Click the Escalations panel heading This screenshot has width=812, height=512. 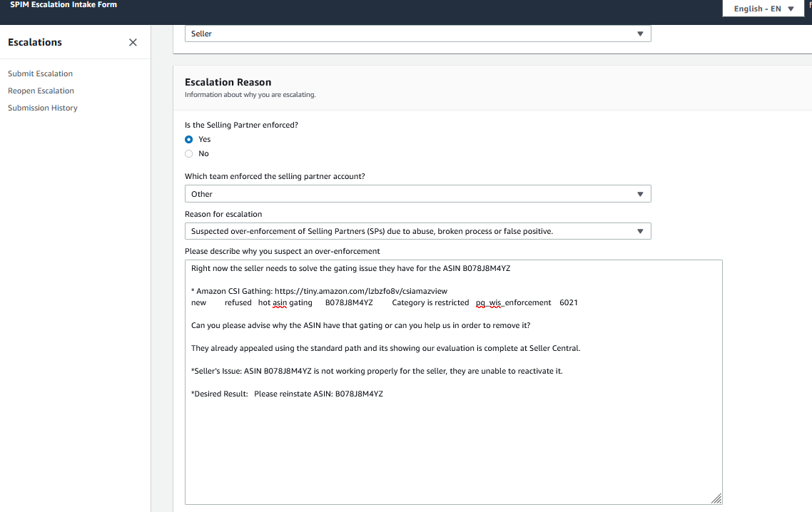point(35,43)
